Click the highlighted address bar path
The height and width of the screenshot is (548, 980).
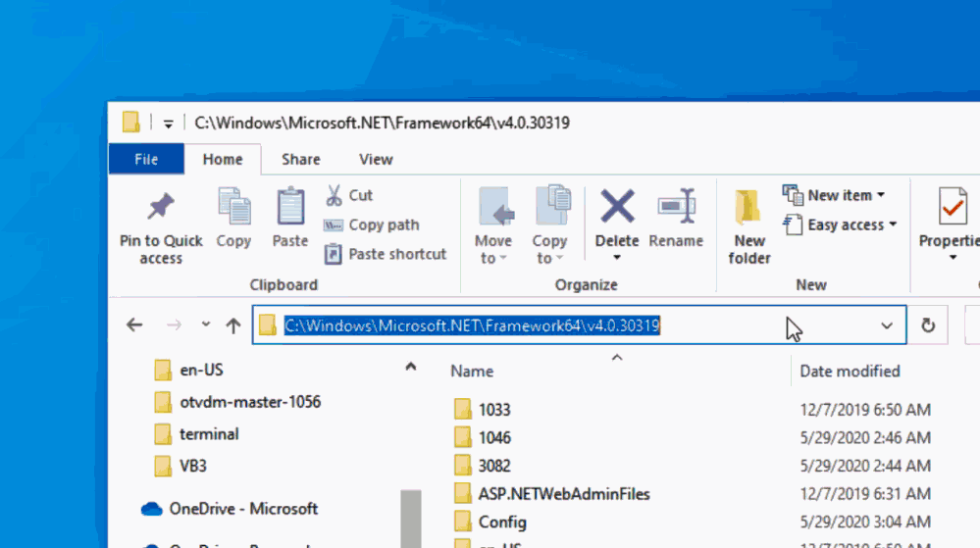point(472,325)
